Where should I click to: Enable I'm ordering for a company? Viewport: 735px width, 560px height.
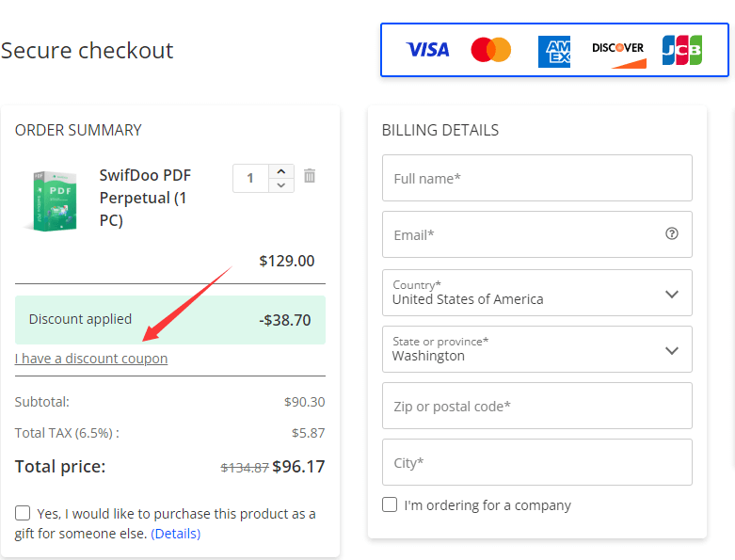coord(390,504)
